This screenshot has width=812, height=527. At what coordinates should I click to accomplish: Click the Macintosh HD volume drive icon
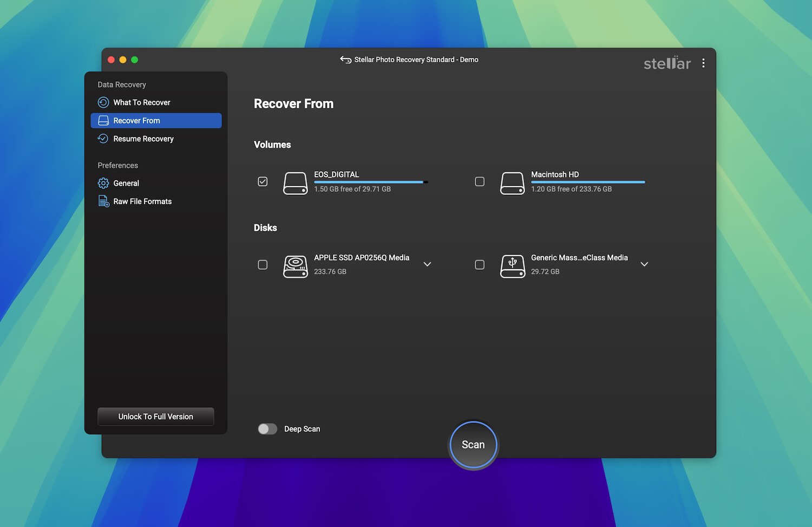tap(512, 183)
